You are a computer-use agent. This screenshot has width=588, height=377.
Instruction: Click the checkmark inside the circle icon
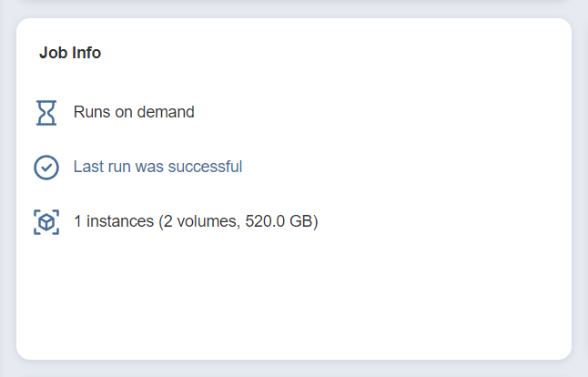[x=46, y=168]
